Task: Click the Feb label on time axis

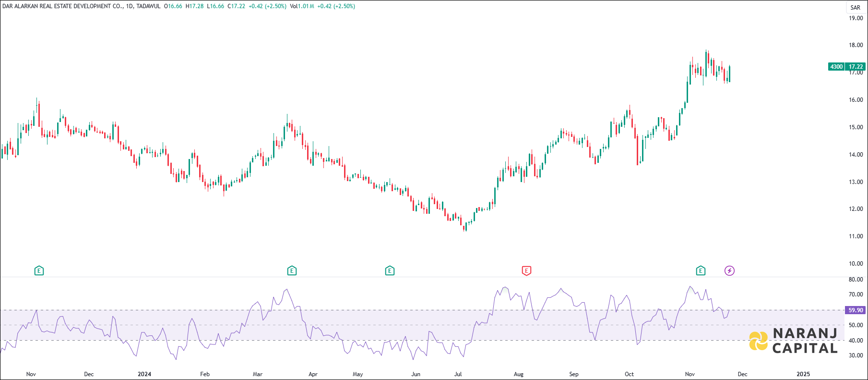Action: coord(205,374)
